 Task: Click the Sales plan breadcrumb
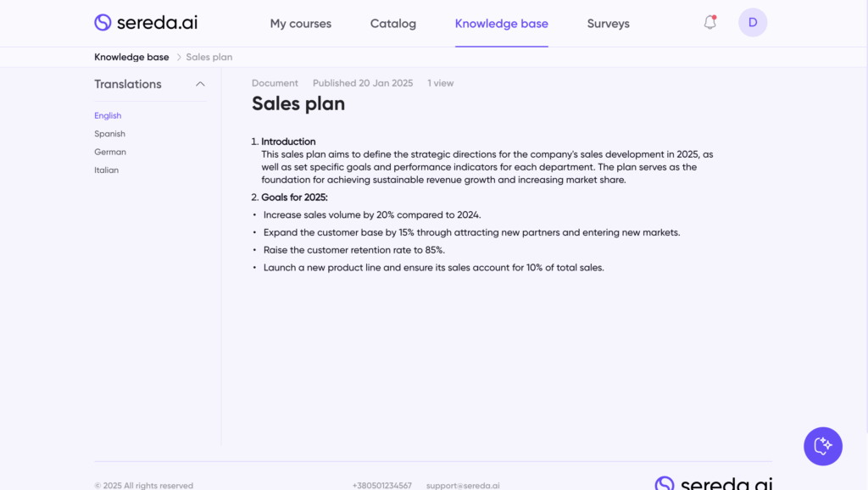point(209,58)
